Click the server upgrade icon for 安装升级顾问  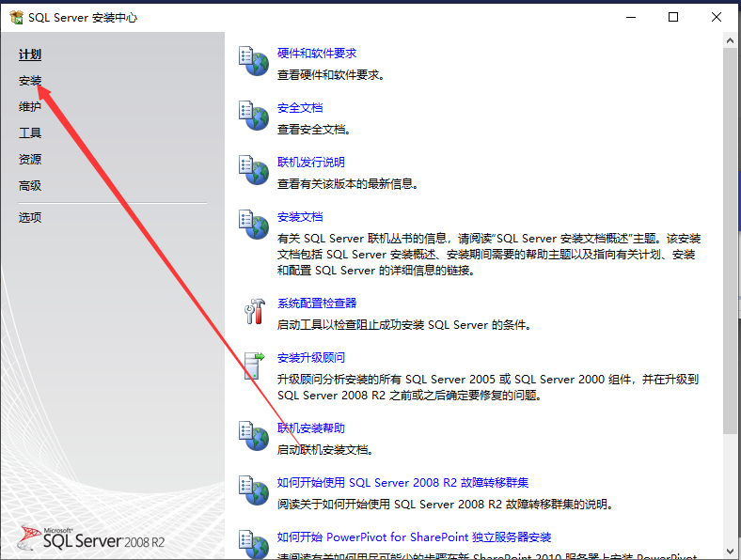pyautogui.click(x=254, y=366)
